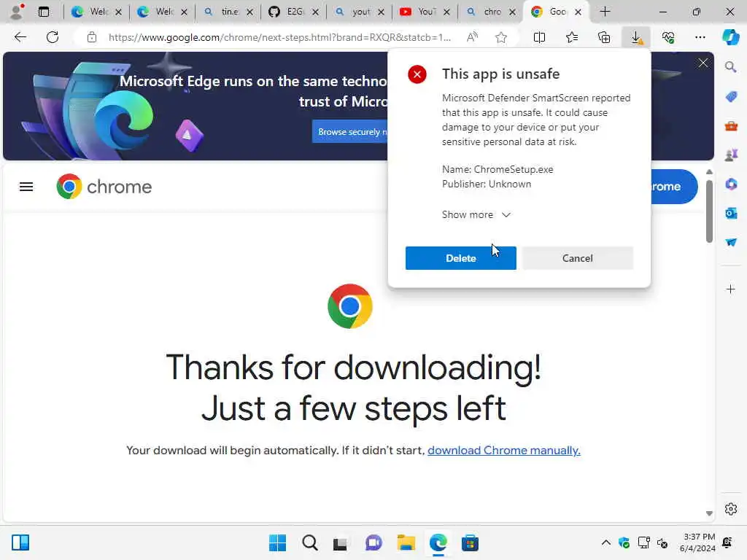Click the address bar URL
The image size is (747, 560).
click(279, 37)
